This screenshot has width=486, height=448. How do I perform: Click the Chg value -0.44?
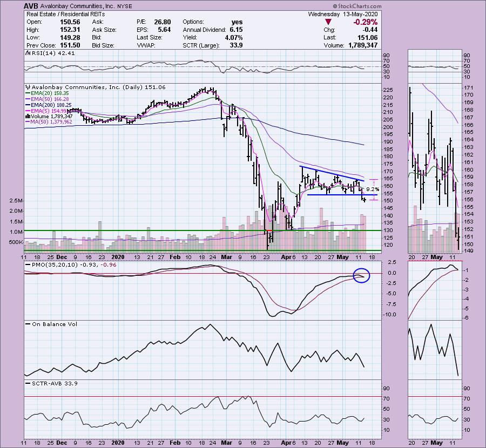tap(370, 30)
